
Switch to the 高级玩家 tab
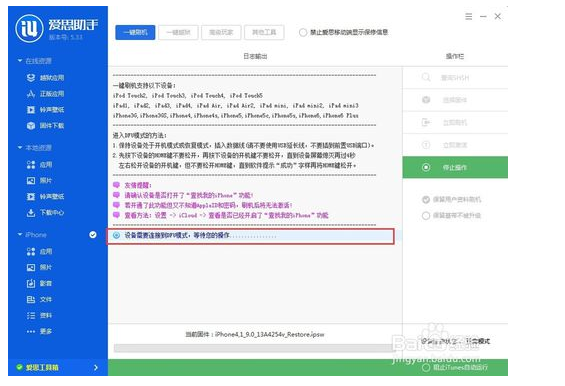(221, 32)
